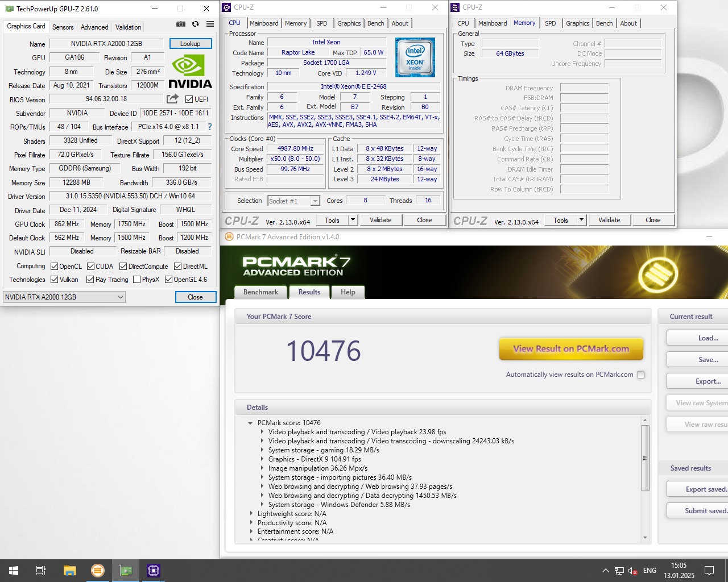Click the GPU-Z title bar app icon
Viewport: 728px width, 582px height.
[x=9, y=9]
